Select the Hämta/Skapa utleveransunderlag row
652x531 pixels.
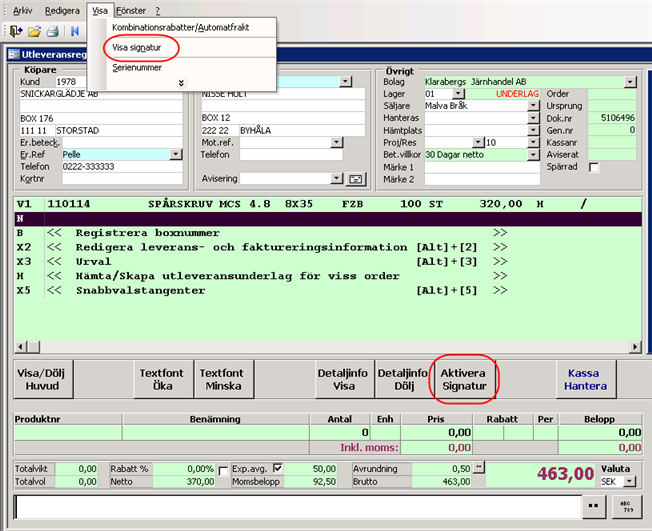tap(328, 276)
